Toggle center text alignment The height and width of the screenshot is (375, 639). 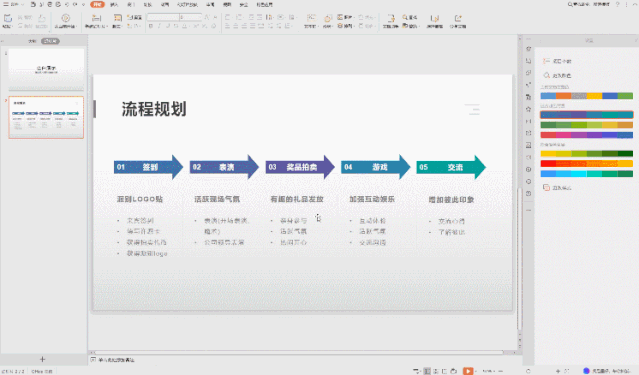point(236,26)
